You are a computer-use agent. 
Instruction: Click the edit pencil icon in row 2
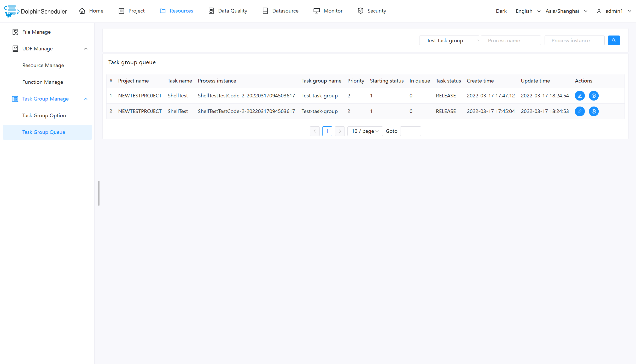click(580, 111)
